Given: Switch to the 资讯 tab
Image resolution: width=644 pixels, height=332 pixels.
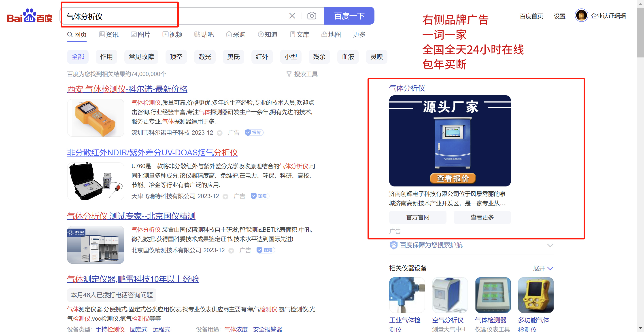Looking at the screenshot, I should [109, 34].
